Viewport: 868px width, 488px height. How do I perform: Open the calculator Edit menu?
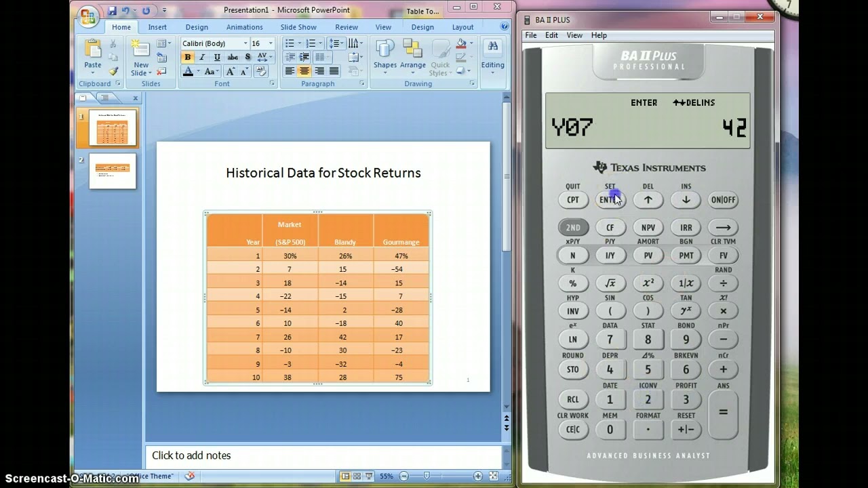click(551, 35)
